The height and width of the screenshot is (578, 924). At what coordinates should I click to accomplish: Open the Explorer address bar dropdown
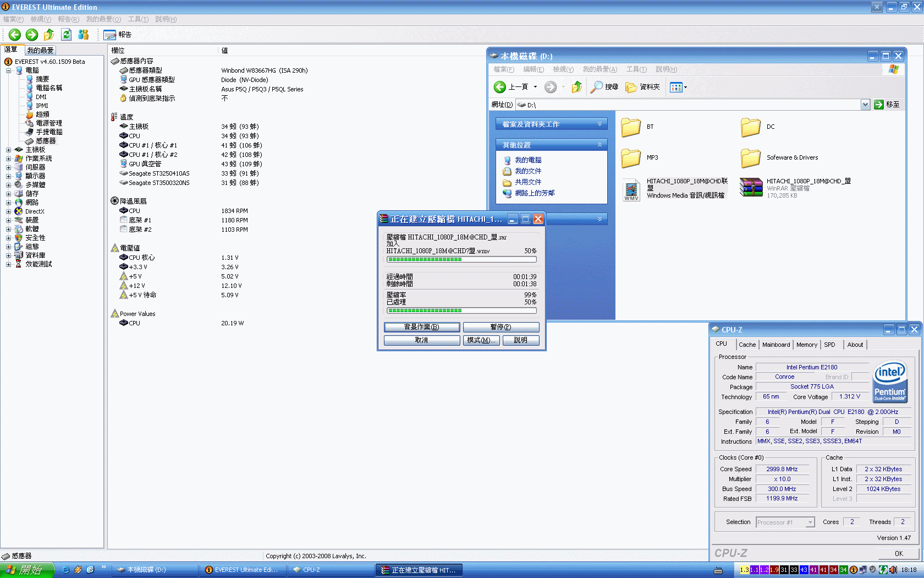pyautogui.click(x=865, y=105)
